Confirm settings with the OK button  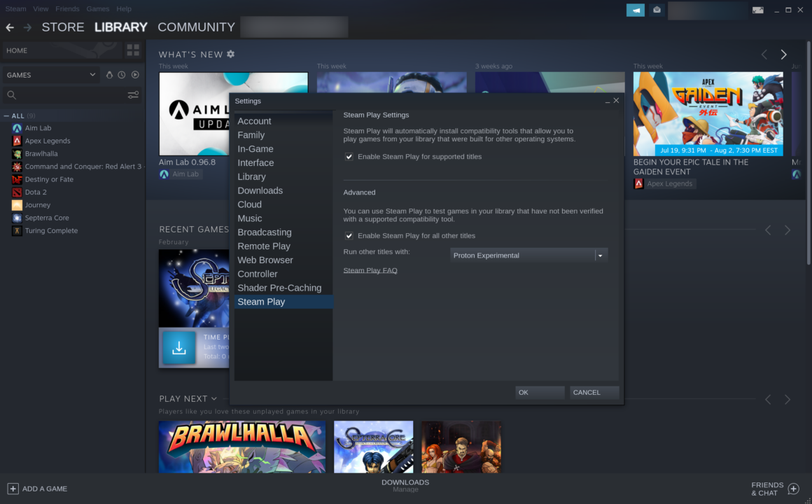539,392
